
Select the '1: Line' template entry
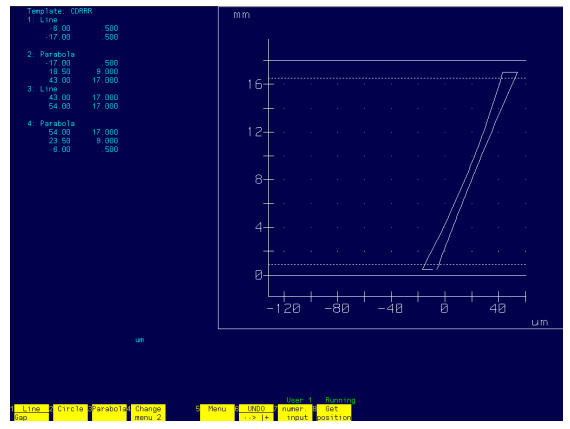click(x=42, y=20)
